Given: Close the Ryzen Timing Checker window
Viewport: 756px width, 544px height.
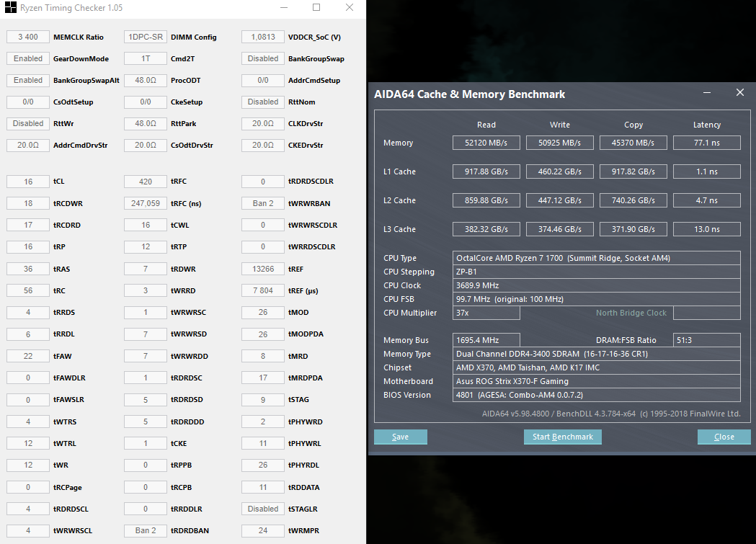Looking at the screenshot, I should [350, 8].
